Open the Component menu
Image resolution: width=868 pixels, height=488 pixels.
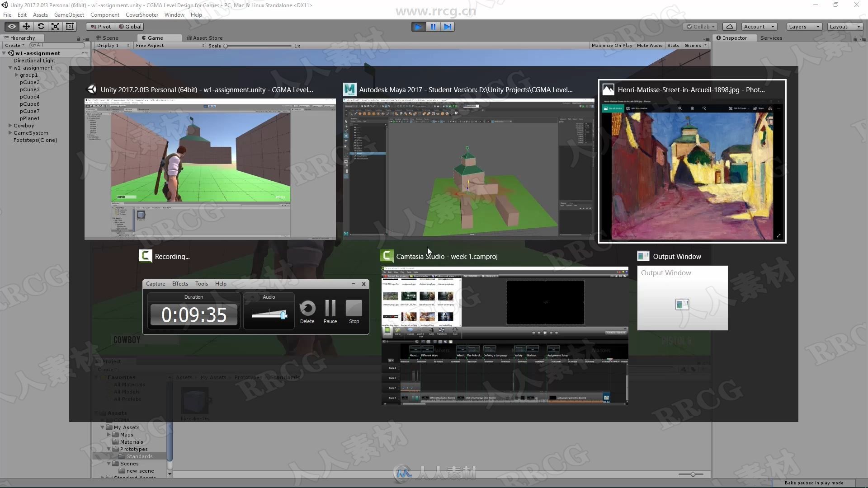104,15
